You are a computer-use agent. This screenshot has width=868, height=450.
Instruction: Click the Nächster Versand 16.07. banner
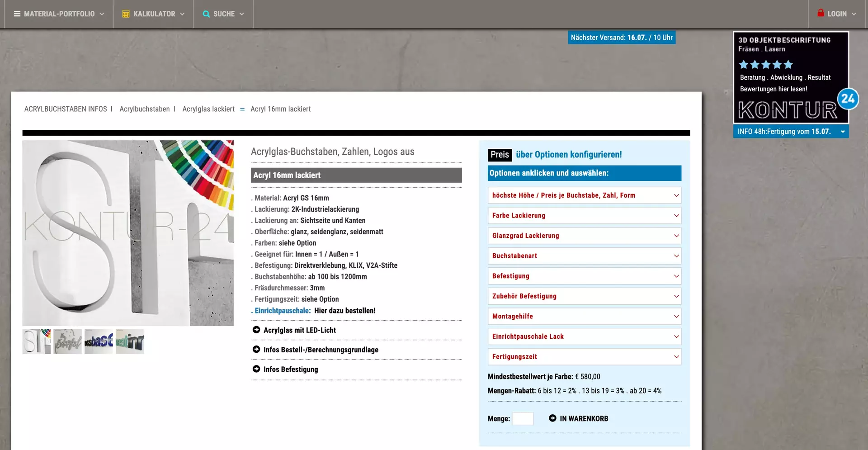(622, 38)
